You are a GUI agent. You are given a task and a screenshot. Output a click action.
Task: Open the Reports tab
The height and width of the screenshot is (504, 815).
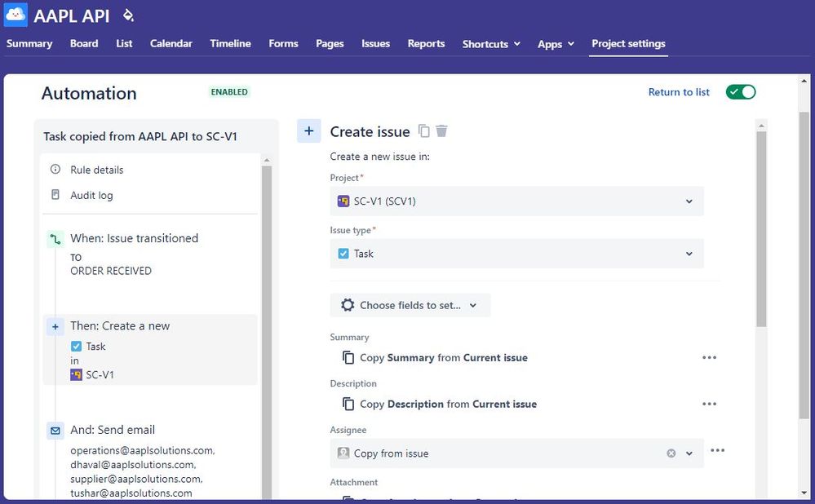pyautogui.click(x=426, y=44)
